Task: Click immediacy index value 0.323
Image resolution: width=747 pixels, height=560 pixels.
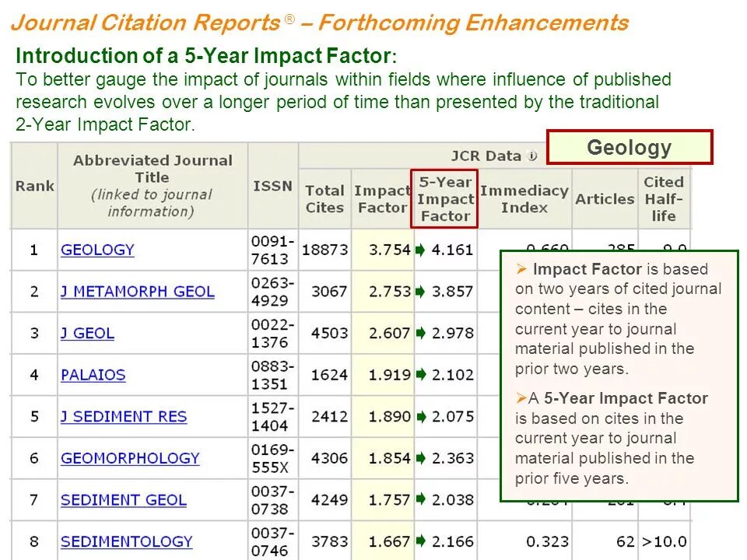Action: 547,541
